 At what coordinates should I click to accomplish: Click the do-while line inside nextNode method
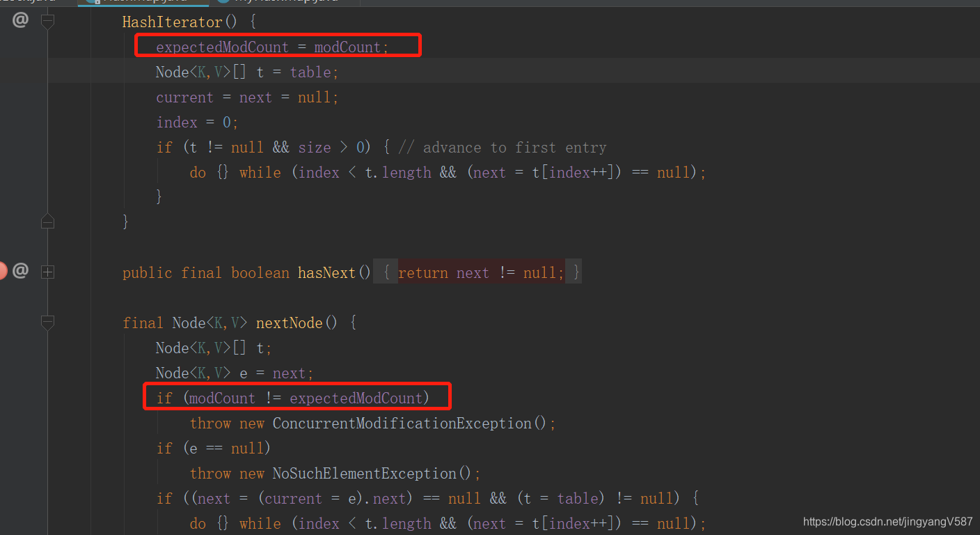click(448, 524)
